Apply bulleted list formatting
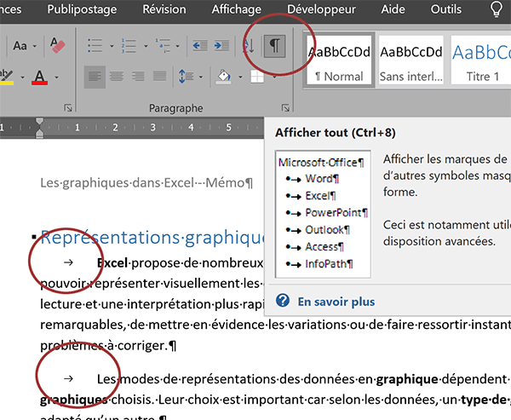The image size is (511, 420). pos(95,46)
